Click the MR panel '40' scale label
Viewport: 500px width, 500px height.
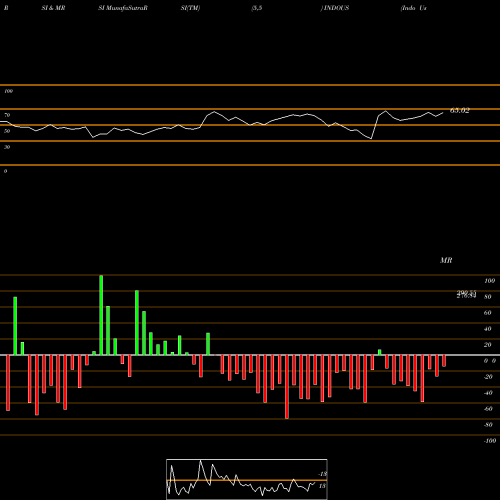pos(488,329)
